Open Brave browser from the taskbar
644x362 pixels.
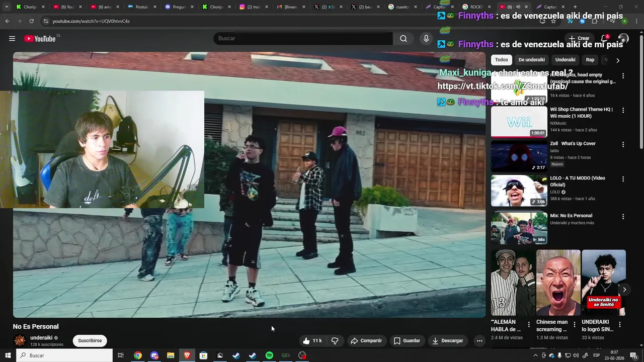click(187, 355)
